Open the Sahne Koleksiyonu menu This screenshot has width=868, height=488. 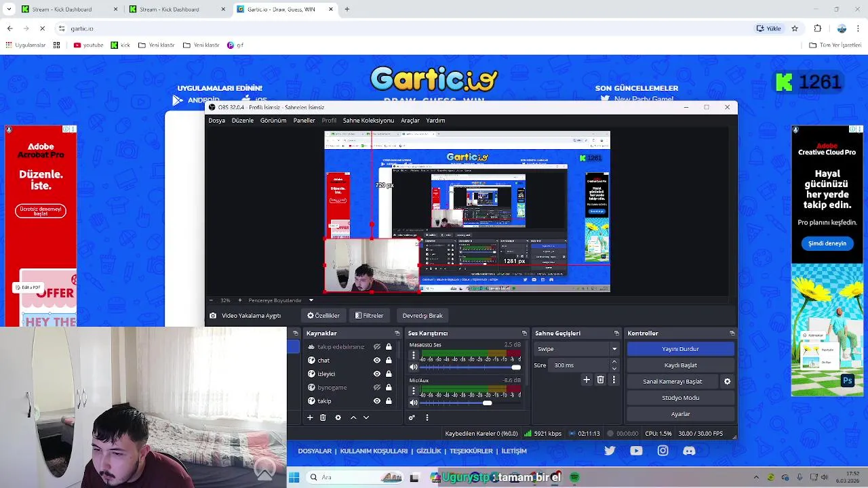[x=368, y=121]
